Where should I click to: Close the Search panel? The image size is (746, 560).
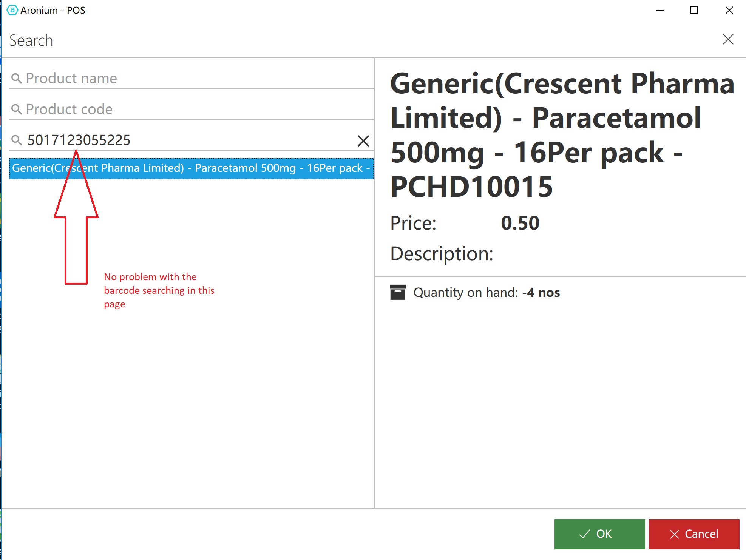728,40
